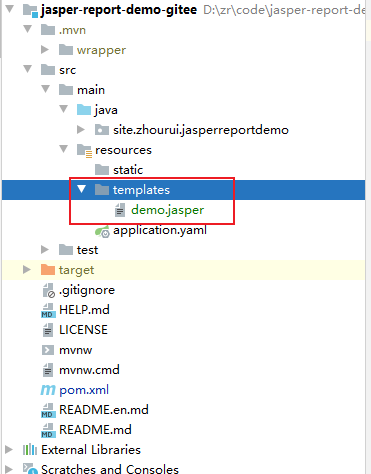Click the demo.jasper file icon
371x474 pixels.
click(120, 210)
